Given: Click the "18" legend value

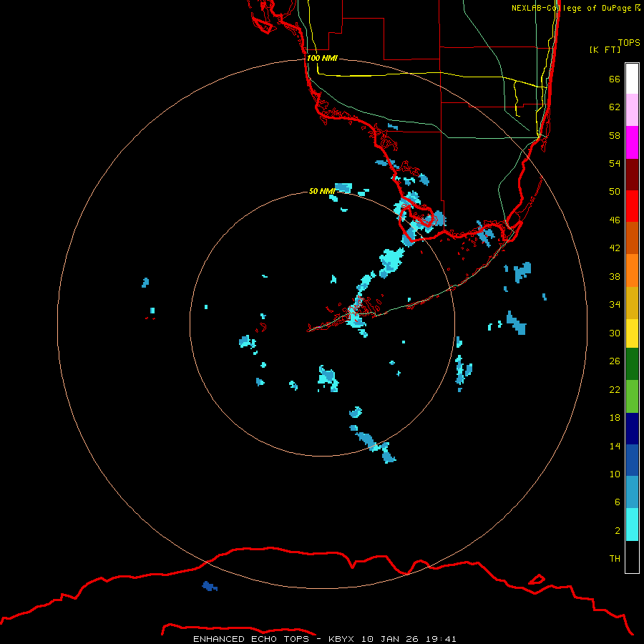Looking at the screenshot, I should coord(615,418).
